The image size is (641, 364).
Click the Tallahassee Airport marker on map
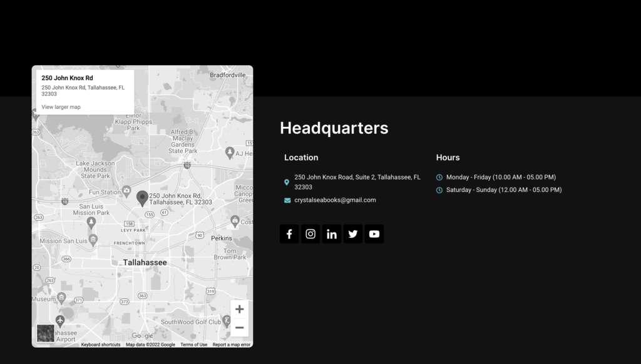[60, 321]
